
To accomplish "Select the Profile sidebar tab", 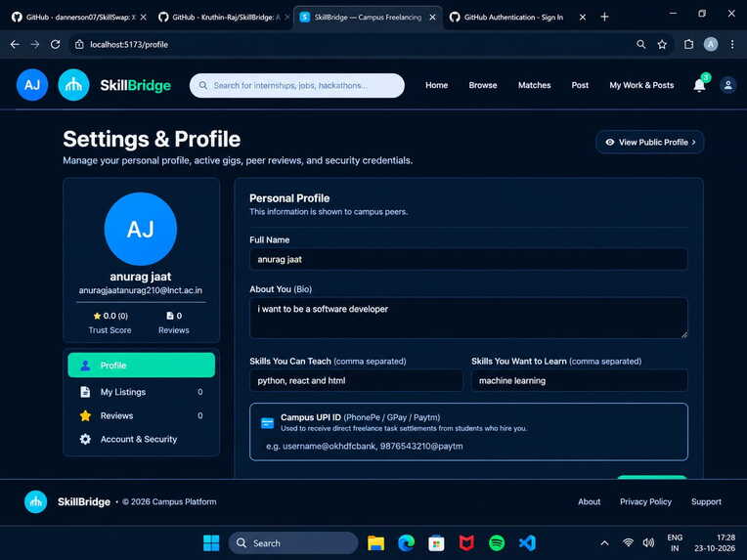I will 142,366.
